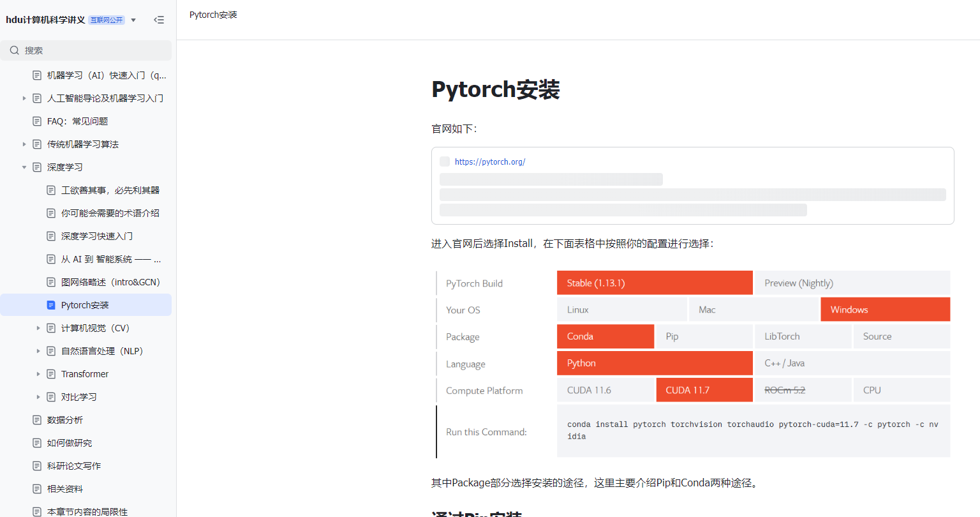Open the knowledge base title dropdown arrow

[x=133, y=20]
